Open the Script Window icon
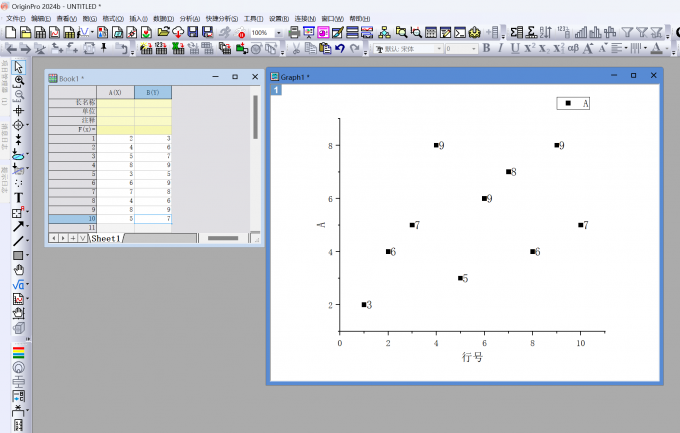This screenshot has width=680, height=433. (x=460, y=32)
